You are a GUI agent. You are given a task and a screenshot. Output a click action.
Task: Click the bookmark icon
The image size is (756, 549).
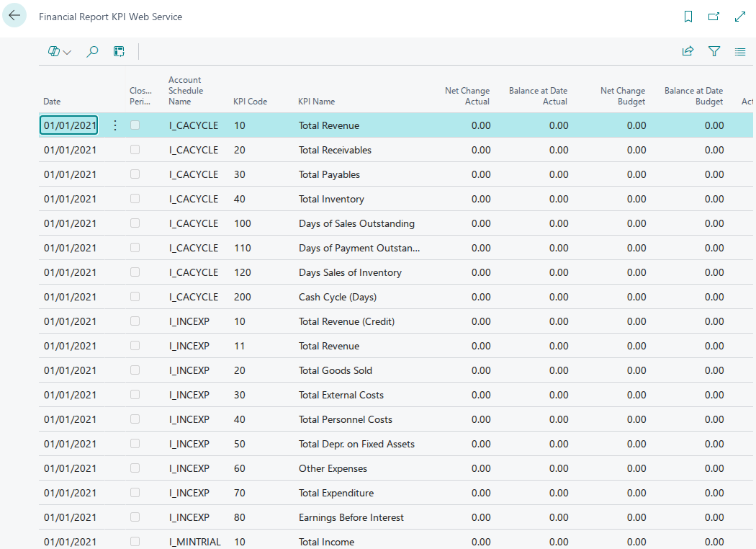[688, 17]
